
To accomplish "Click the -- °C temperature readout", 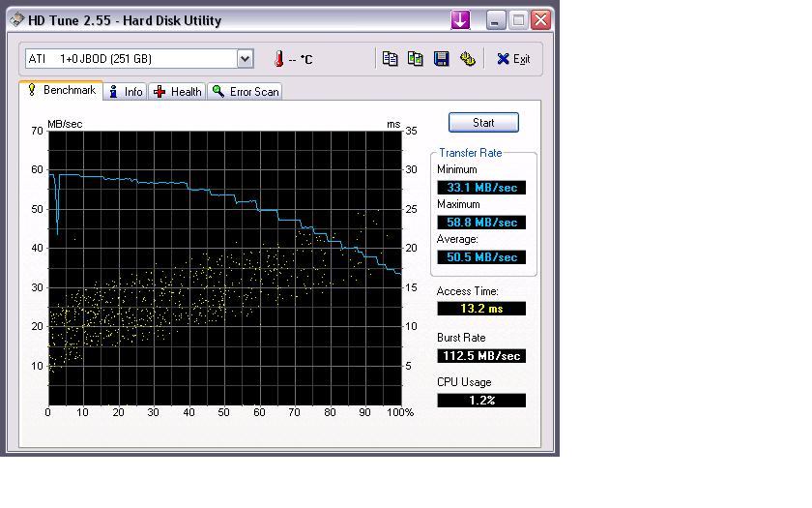I will click(x=301, y=59).
